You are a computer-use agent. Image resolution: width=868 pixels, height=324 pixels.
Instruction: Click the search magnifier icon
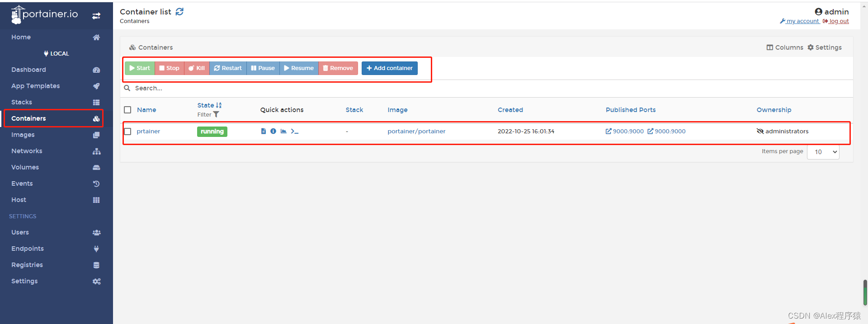pyautogui.click(x=127, y=88)
